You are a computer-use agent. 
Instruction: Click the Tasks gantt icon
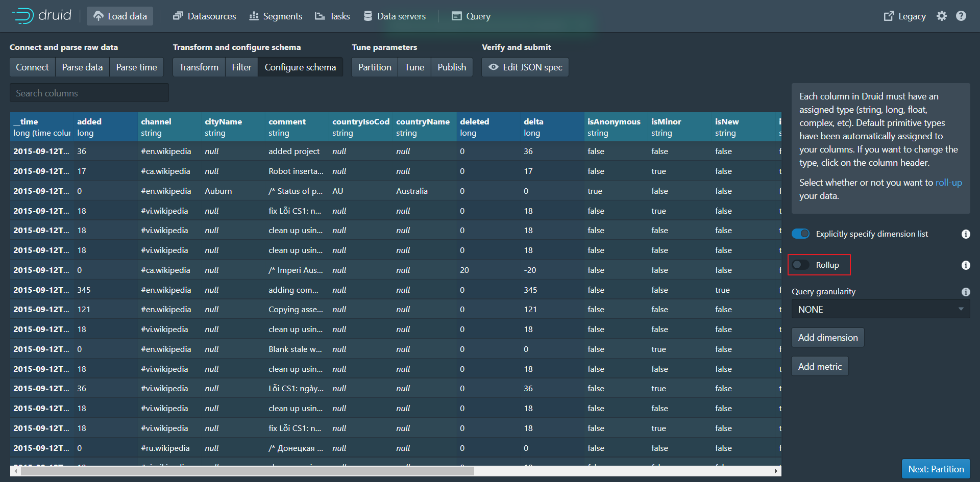coord(320,16)
